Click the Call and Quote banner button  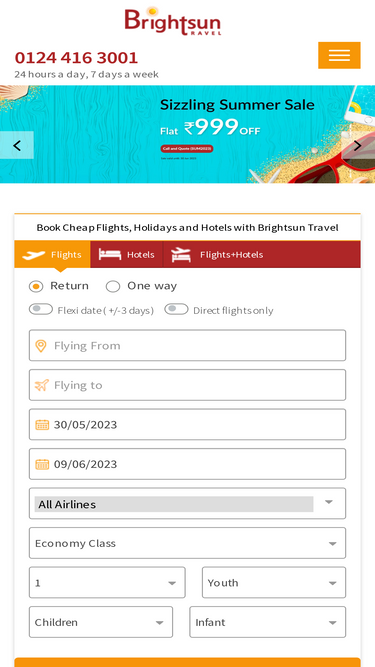(187, 148)
